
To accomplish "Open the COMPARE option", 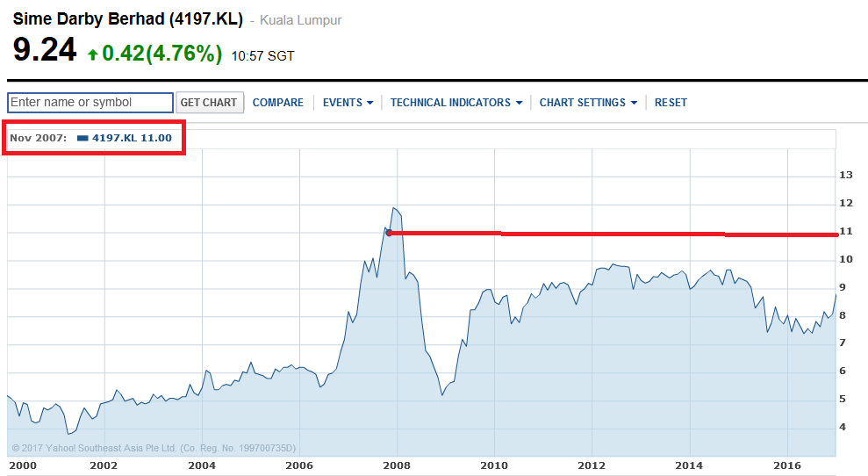I will [x=278, y=103].
